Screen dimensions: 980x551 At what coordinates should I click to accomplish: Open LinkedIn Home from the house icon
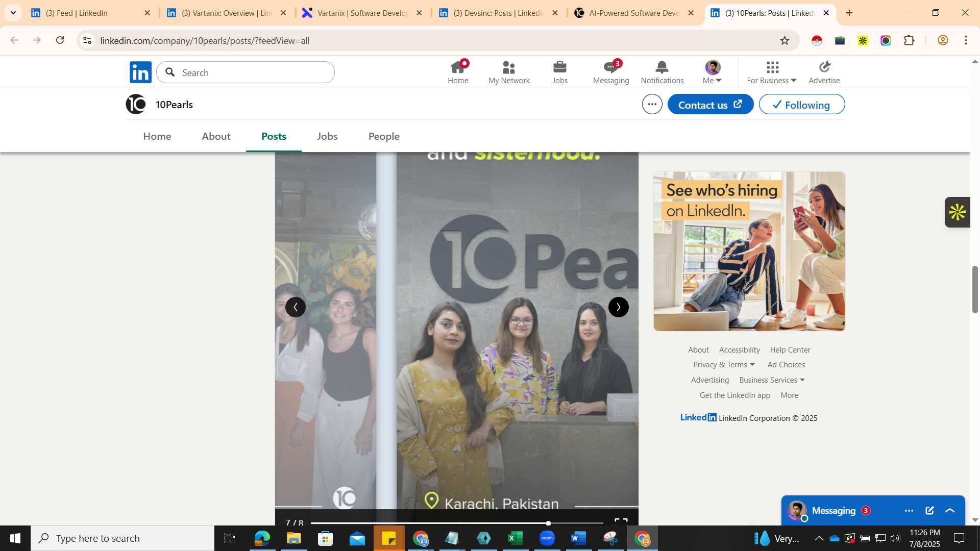458,72
